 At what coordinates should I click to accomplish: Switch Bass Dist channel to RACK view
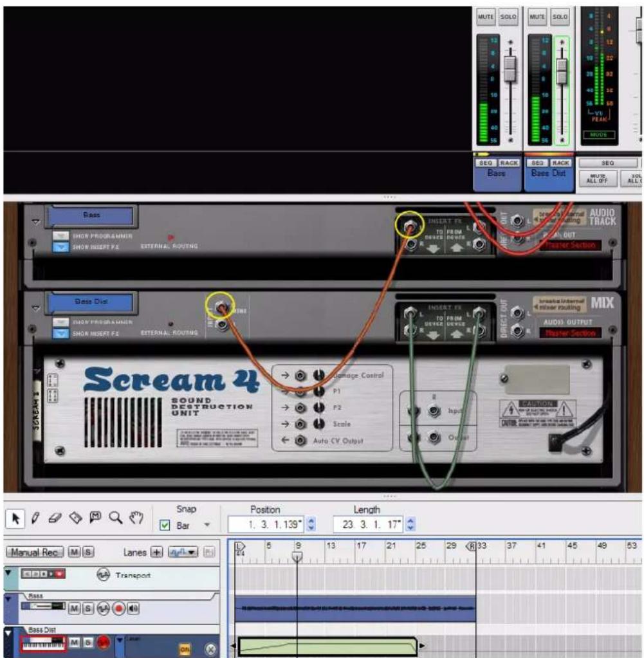click(560, 162)
